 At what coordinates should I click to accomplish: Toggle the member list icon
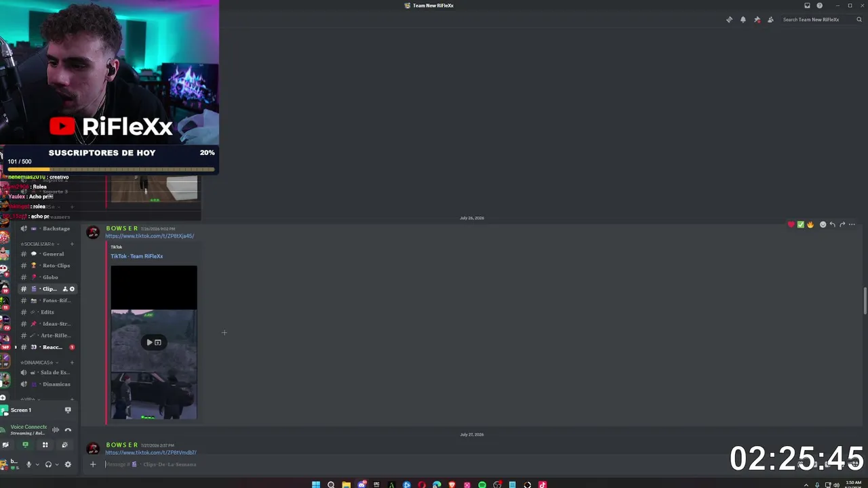[x=770, y=20]
